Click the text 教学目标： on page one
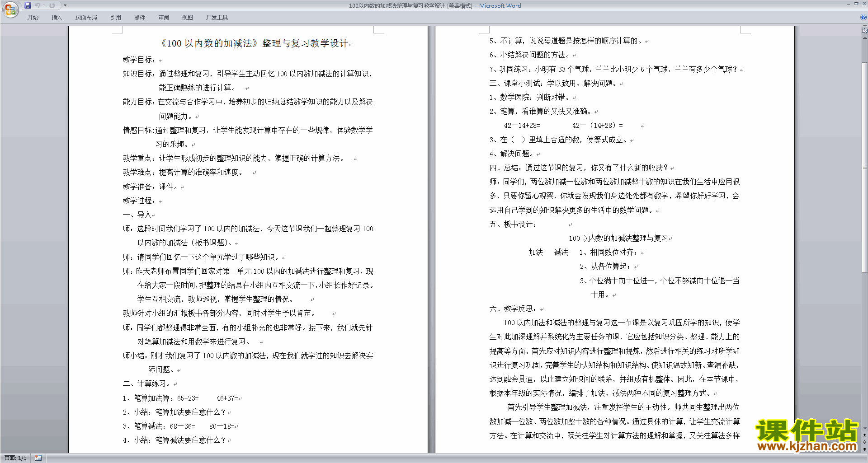The image size is (868, 463). (139, 60)
